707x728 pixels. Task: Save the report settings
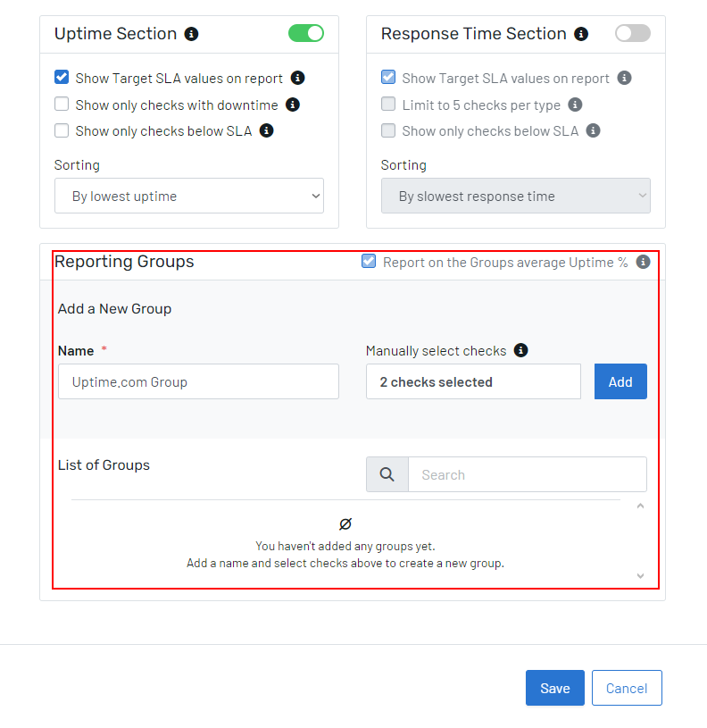coord(554,688)
